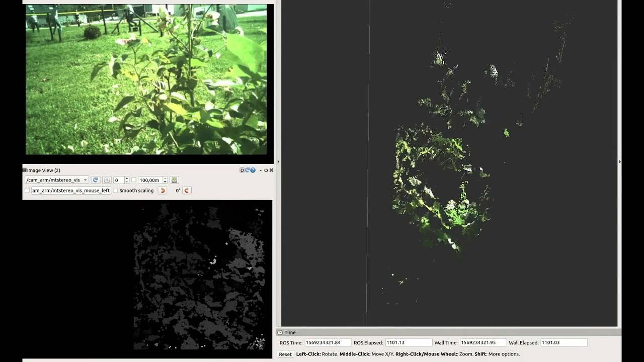Click the ROS Elapsed value field
The width and height of the screenshot is (644, 362).
(409, 342)
